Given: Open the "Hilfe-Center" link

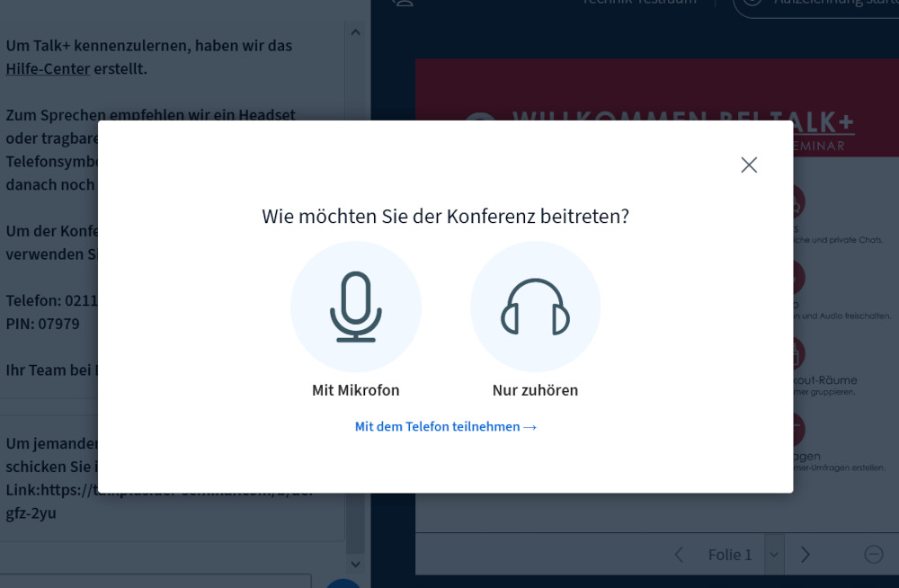Looking at the screenshot, I should pos(48,68).
